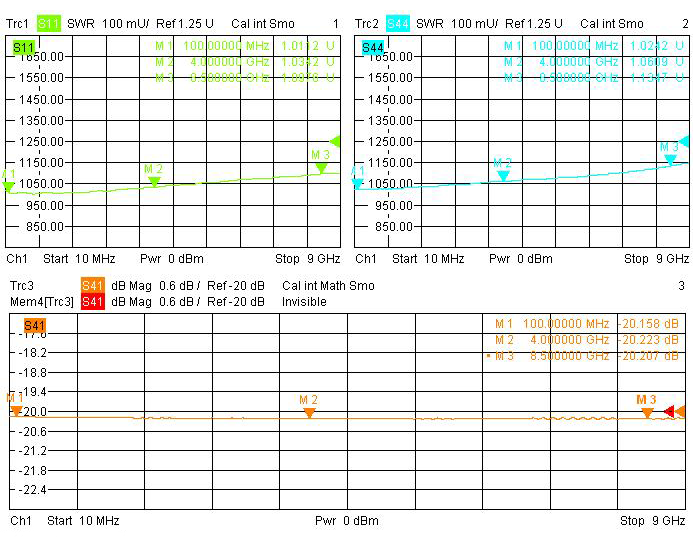Select green S11 label in Trc1 header
Image resolution: width=693 pixels, height=537 pixels.
[x=48, y=23]
